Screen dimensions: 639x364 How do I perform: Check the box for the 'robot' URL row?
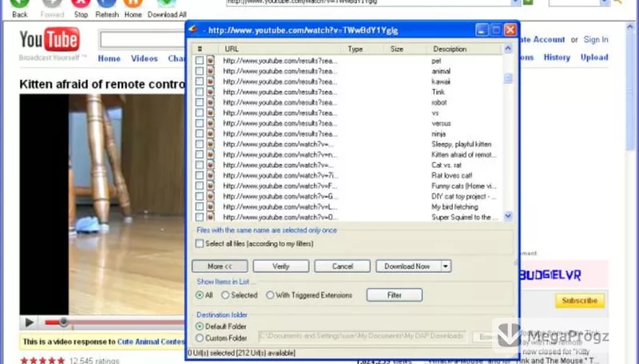[x=199, y=102]
